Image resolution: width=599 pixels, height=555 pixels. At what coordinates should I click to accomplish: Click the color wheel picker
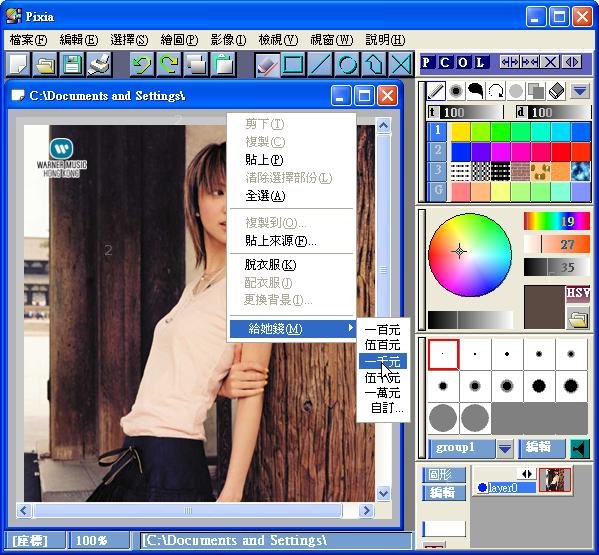pos(470,254)
